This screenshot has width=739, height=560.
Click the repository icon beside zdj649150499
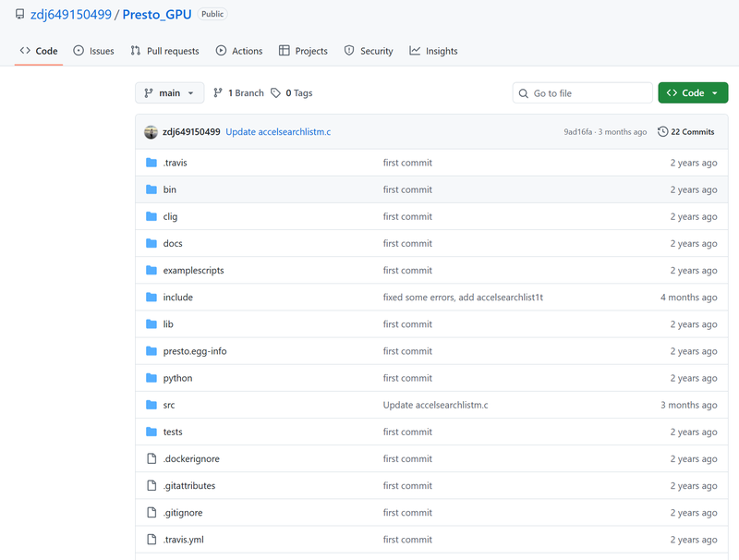tap(19, 15)
